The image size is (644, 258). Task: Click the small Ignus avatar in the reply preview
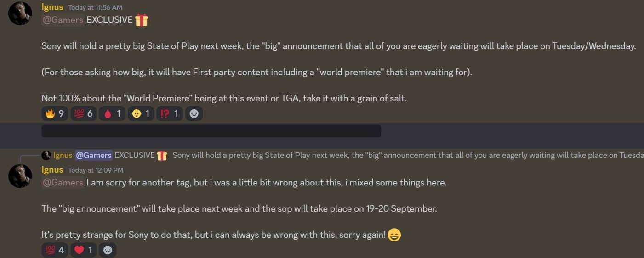pyautogui.click(x=46, y=156)
